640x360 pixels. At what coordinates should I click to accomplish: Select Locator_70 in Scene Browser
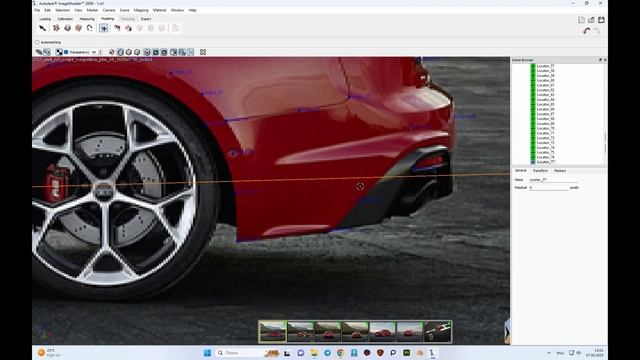click(x=545, y=128)
